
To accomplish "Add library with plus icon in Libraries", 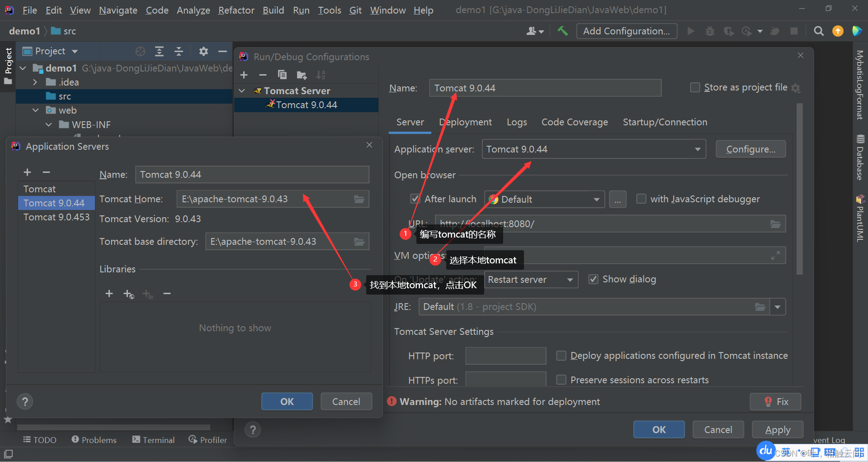I will point(109,294).
